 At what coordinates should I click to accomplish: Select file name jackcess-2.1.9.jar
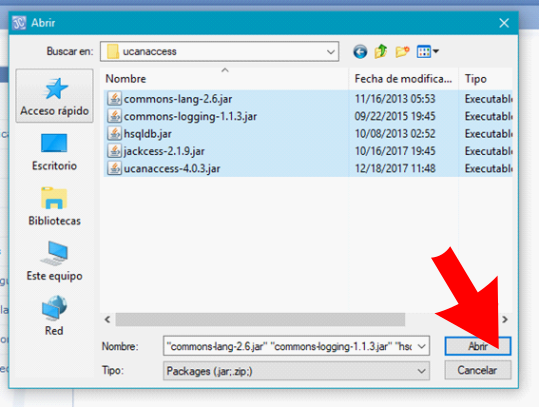[x=164, y=151]
